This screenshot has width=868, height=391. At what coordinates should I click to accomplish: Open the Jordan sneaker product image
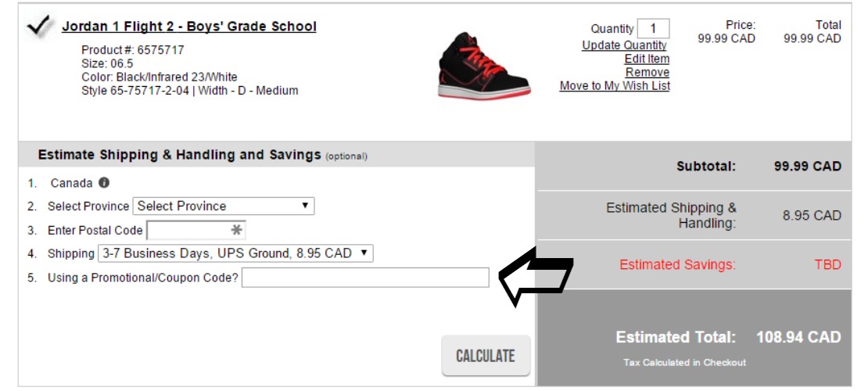pyautogui.click(x=484, y=66)
